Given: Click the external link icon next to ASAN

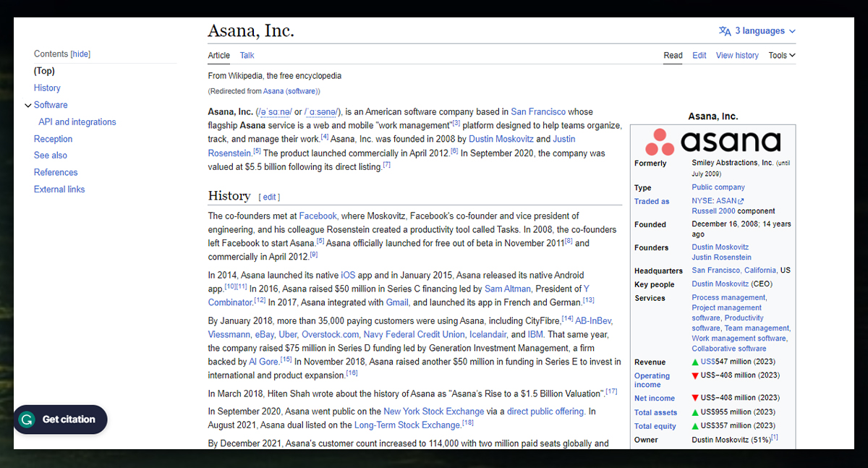Looking at the screenshot, I should [x=741, y=201].
